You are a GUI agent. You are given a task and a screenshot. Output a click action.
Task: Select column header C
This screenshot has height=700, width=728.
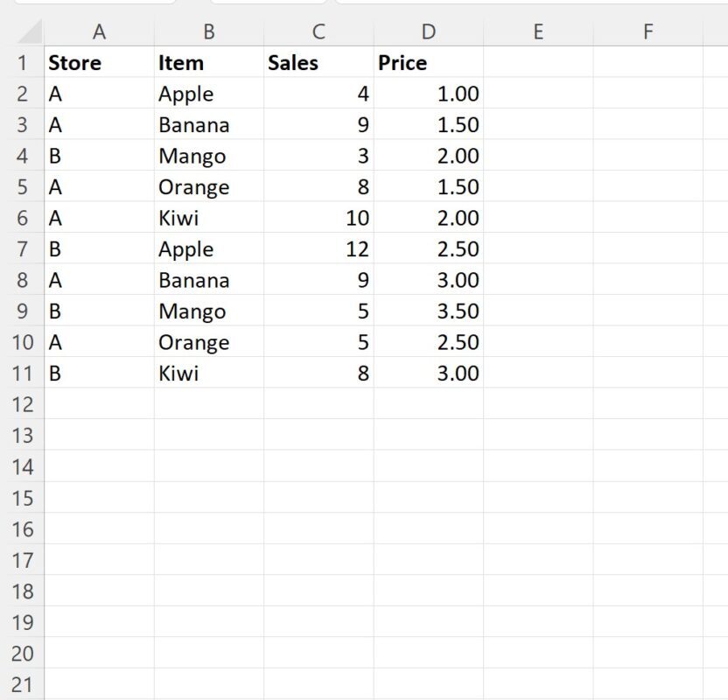pyautogui.click(x=318, y=31)
